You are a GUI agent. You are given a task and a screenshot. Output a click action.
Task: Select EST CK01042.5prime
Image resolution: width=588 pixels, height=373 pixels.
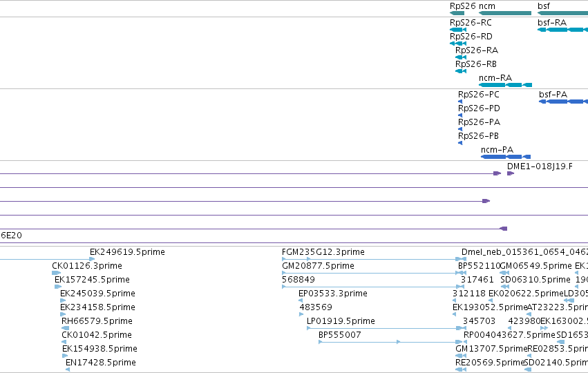point(96,336)
